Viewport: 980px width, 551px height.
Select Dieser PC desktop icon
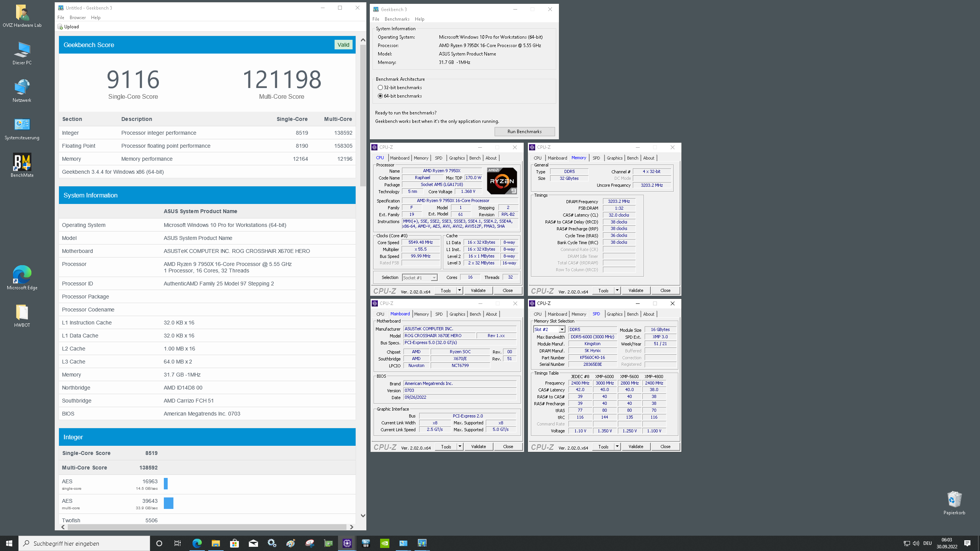(x=22, y=54)
